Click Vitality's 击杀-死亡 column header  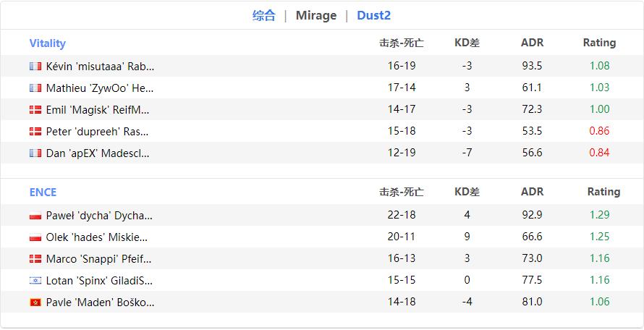click(x=402, y=43)
